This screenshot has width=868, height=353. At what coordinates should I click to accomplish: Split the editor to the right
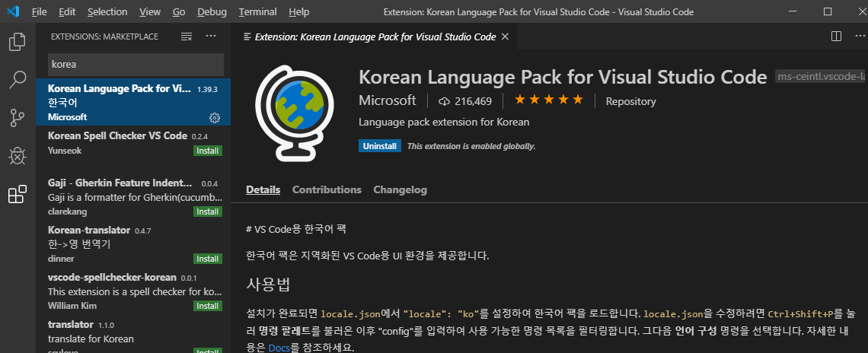[x=837, y=37]
